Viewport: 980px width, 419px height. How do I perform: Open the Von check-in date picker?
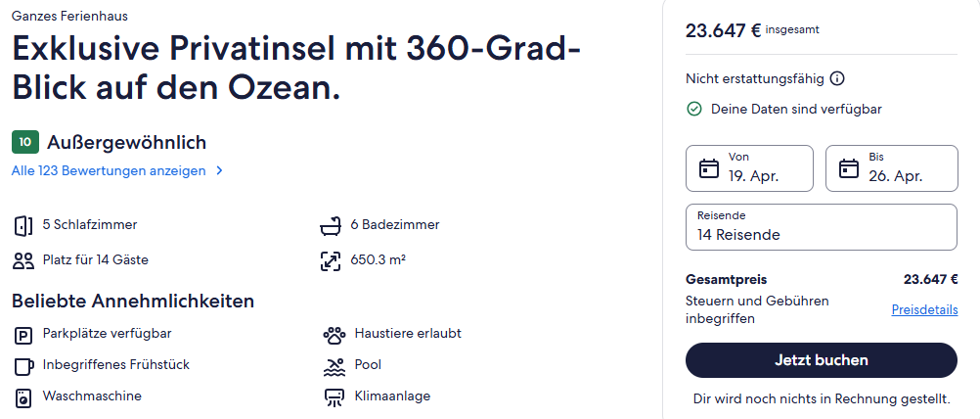749,168
